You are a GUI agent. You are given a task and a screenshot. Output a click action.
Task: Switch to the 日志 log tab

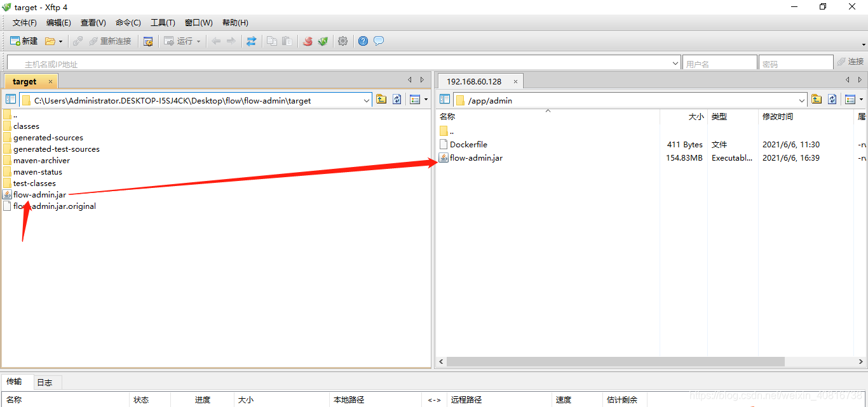(x=44, y=382)
